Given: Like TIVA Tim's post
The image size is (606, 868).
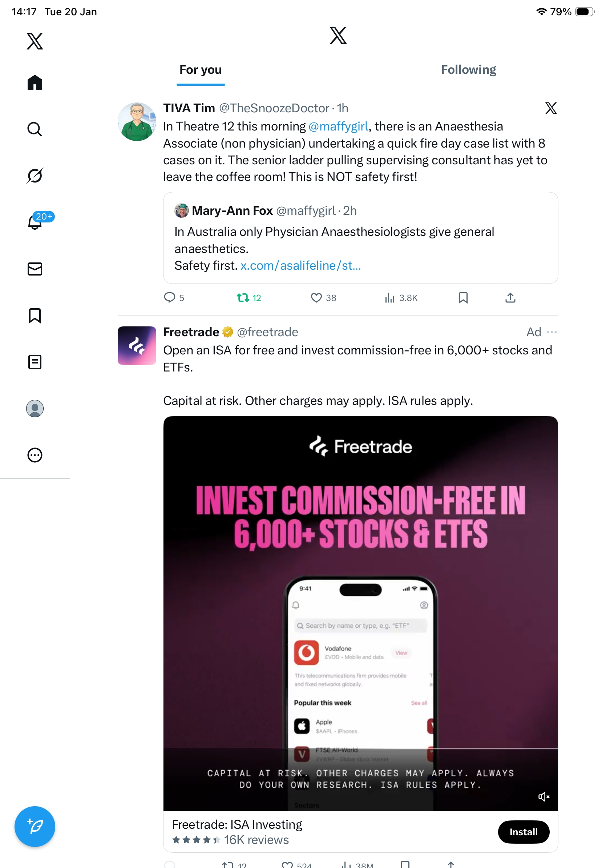Looking at the screenshot, I should point(316,298).
